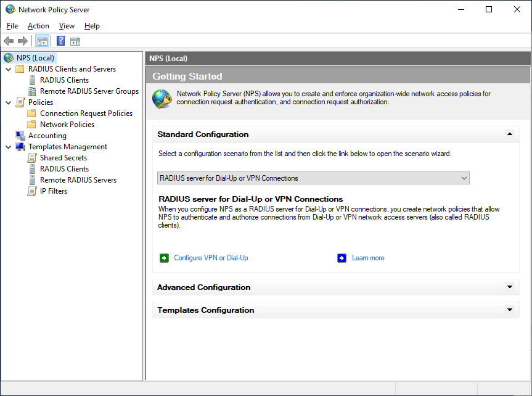Select the Templates Management label in tree
This screenshot has width=532, height=396.
coord(68,147)
